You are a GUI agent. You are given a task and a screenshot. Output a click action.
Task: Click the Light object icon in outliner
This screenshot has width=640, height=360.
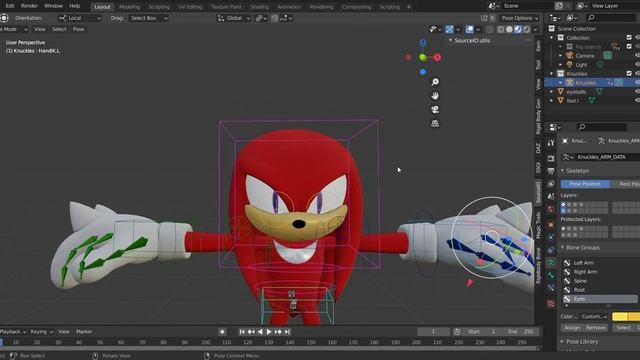569,64
